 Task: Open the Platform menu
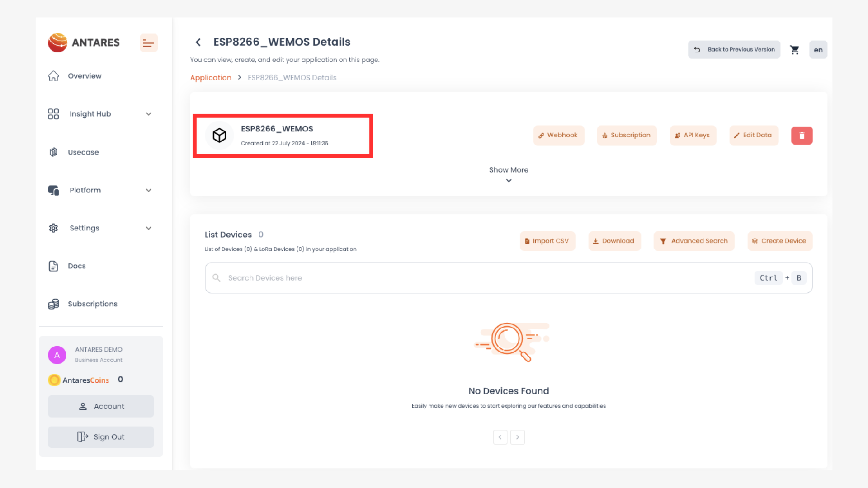coord(85,190)
